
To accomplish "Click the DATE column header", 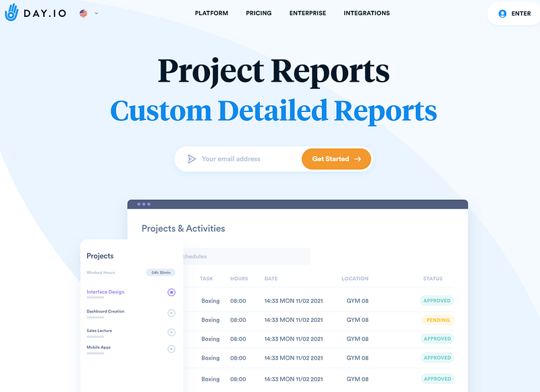I will click(x=271, y=279).
